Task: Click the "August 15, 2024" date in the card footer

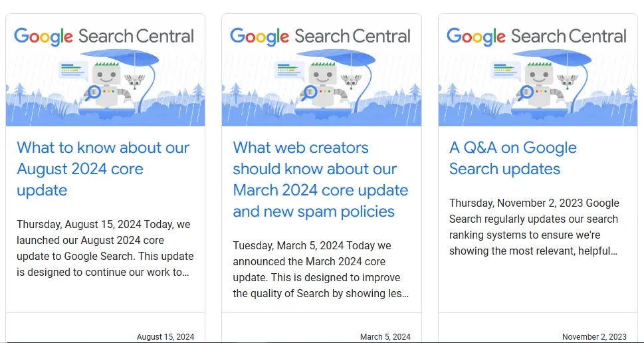Action: click(165, 337)
